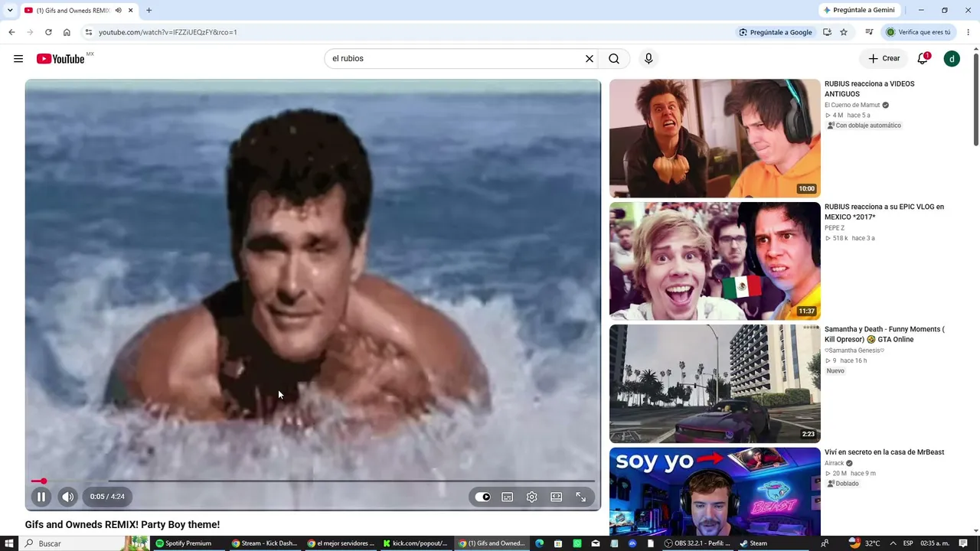Open the browser home page
This screenshot has width=980, height=551.
point(67,32)
